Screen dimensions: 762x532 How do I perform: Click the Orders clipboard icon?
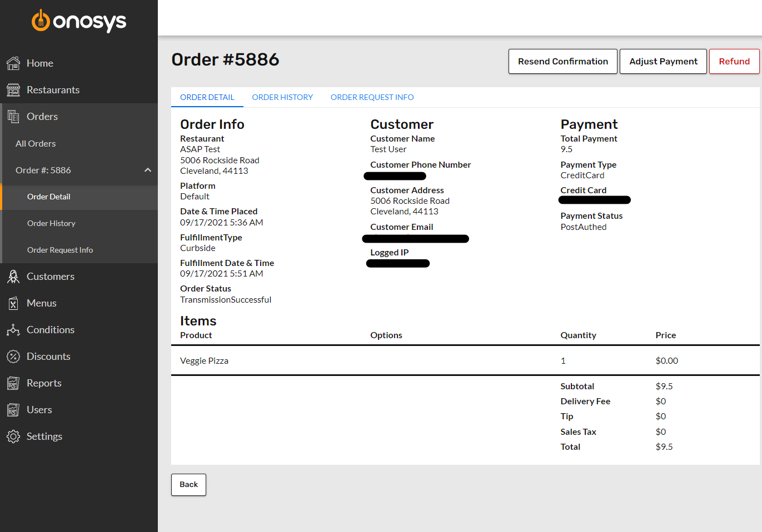13,116
